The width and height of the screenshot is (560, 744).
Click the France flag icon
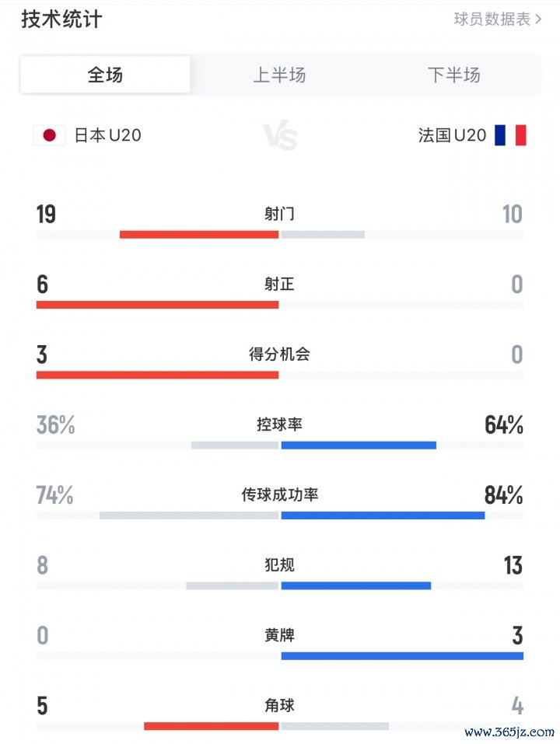pyautogui.click(x=510, y=135)
